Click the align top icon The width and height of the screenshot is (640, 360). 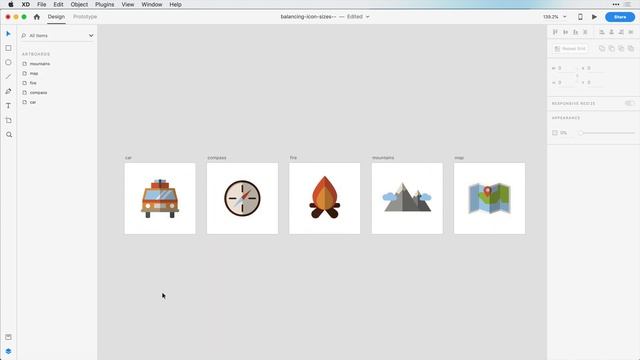point(555,32)
